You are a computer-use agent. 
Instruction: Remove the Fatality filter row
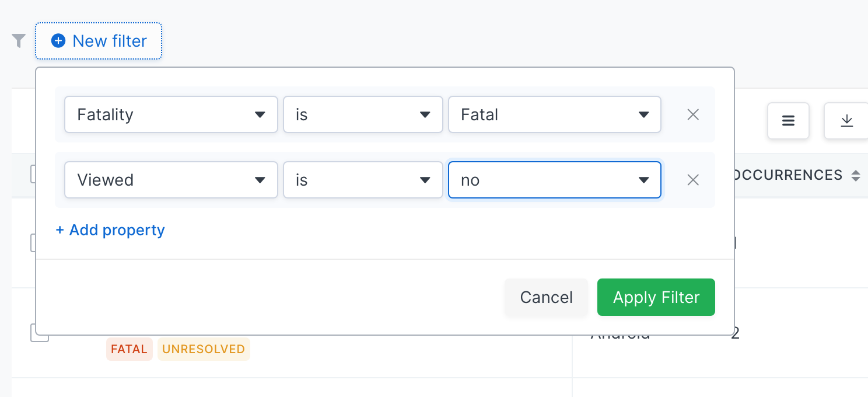click(693, 114)
